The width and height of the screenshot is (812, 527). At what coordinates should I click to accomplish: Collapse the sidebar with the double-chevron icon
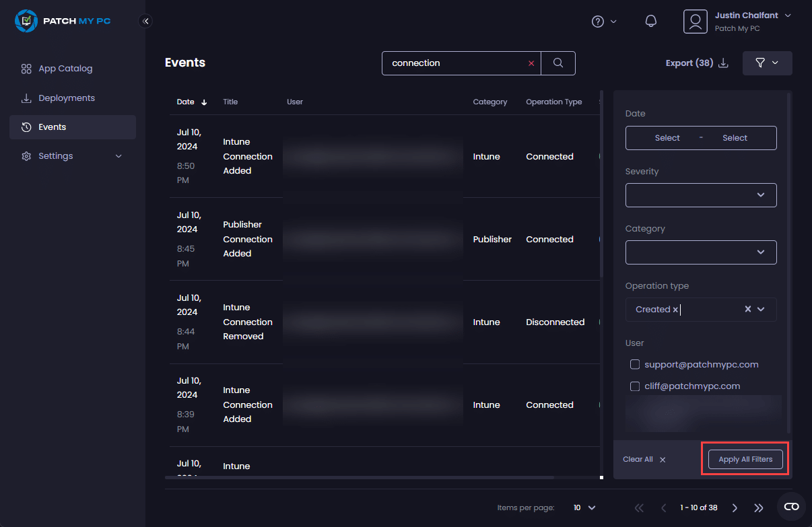[145, 21]
